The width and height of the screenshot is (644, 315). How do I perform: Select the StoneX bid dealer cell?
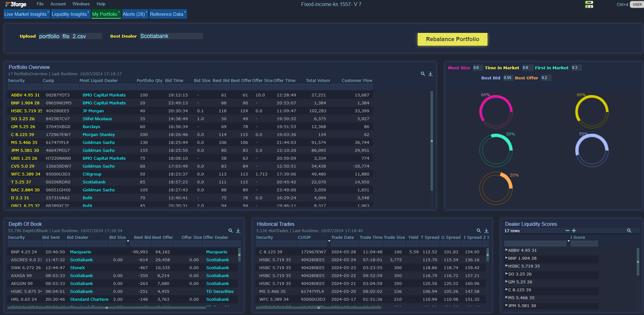click(x=77, y=268)
